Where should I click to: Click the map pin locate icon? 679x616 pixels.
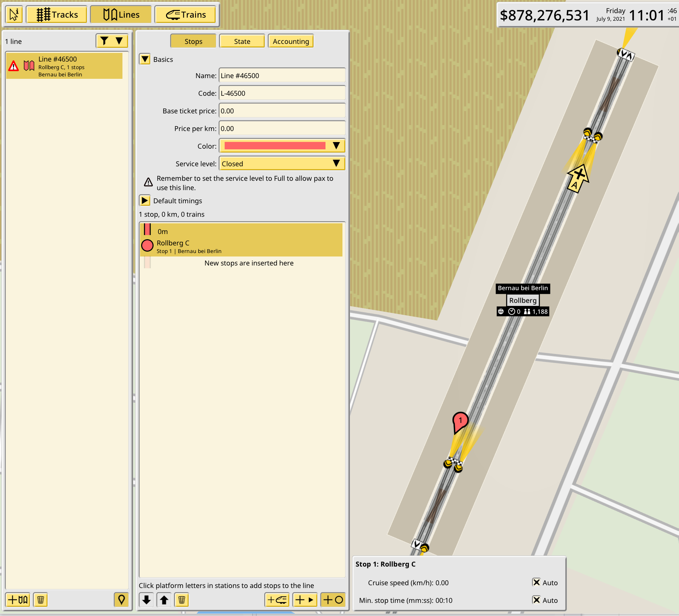tap(121, 600)
